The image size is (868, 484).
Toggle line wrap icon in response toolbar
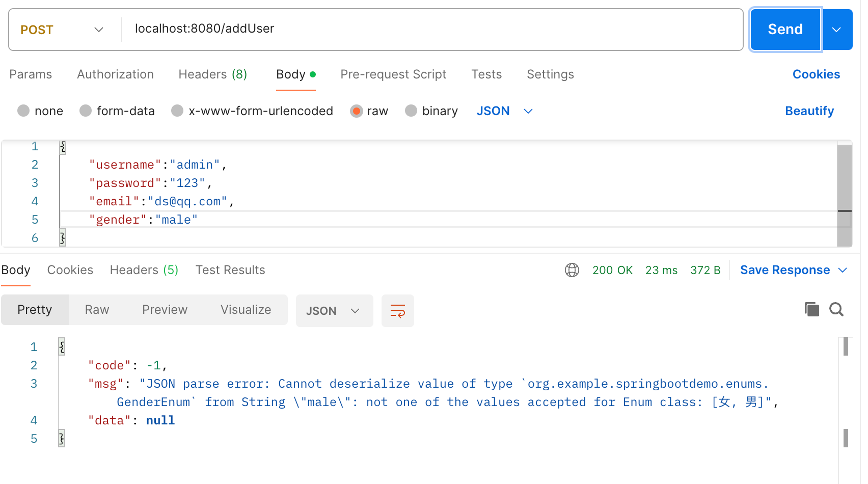397,311
